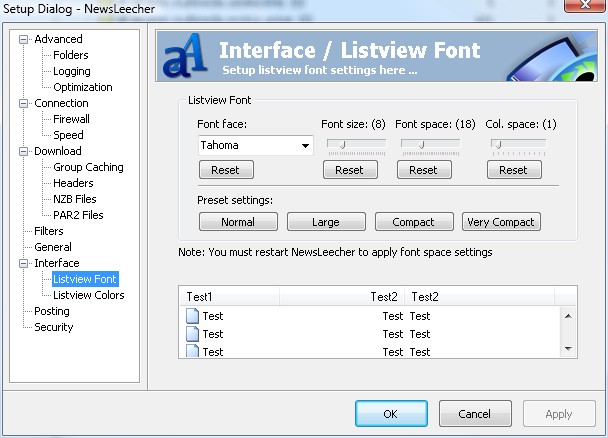608x438 pixels.
Task: Collapse the Download tree node
Action: point(24,152)
